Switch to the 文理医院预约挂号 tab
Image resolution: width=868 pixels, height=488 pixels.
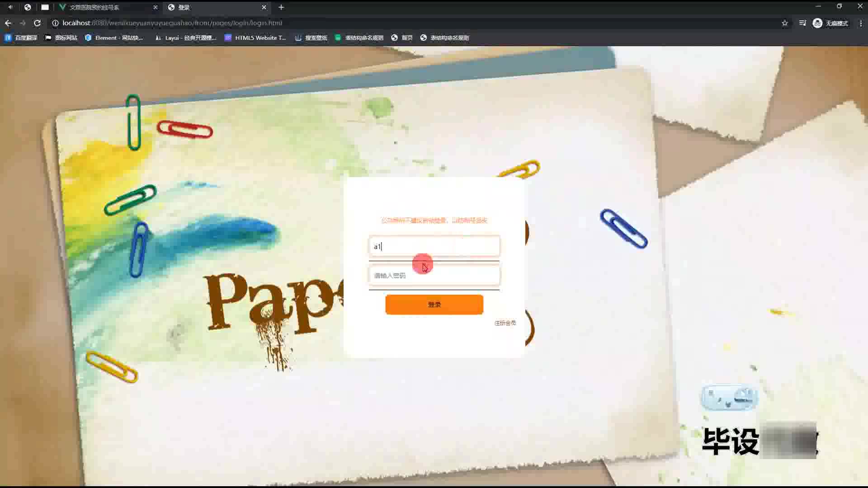point(94,7)
